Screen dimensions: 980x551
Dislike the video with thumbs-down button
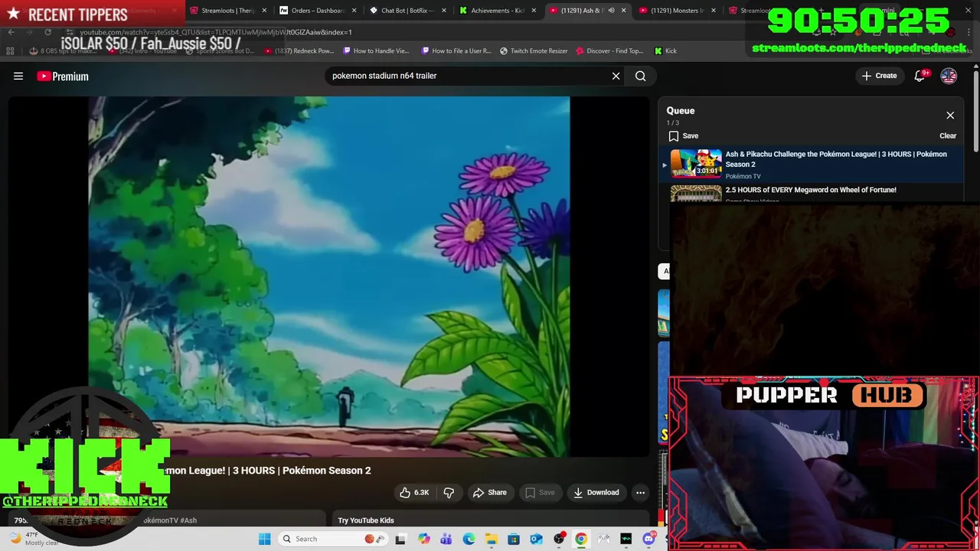click(x=449, y=492)
